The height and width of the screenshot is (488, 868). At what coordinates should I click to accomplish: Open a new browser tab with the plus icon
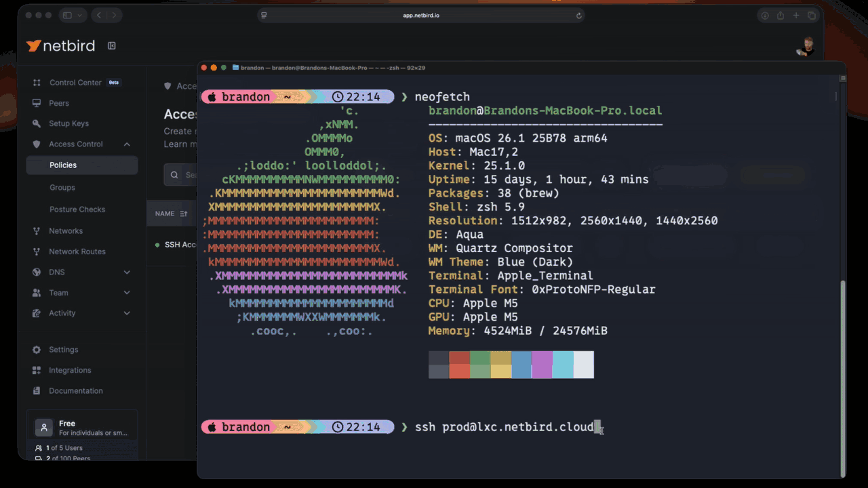click(795, 15)
